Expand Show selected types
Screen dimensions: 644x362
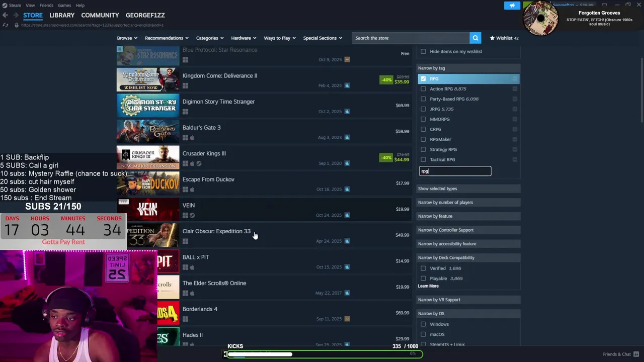468,189
